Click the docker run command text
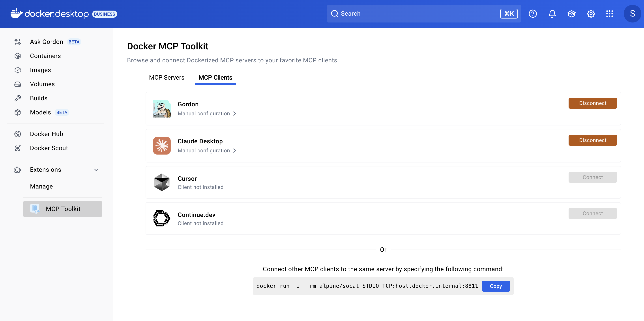The height and width of the screenshot is (321, 644). point(367,286)
